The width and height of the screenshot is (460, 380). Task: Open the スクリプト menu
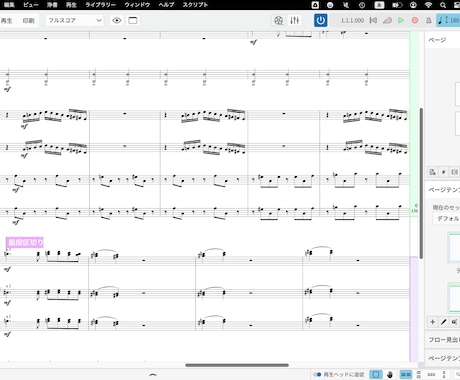tap(195, 5)
